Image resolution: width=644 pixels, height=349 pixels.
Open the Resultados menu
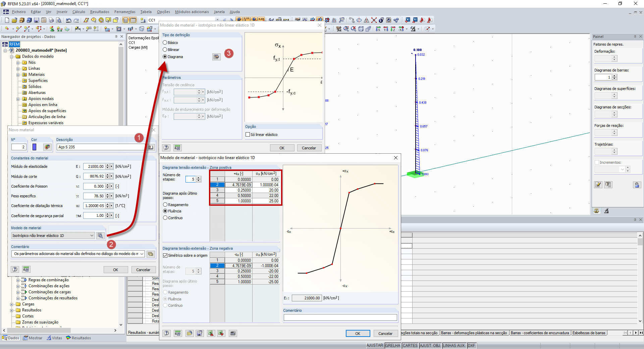tap(100, 12)
